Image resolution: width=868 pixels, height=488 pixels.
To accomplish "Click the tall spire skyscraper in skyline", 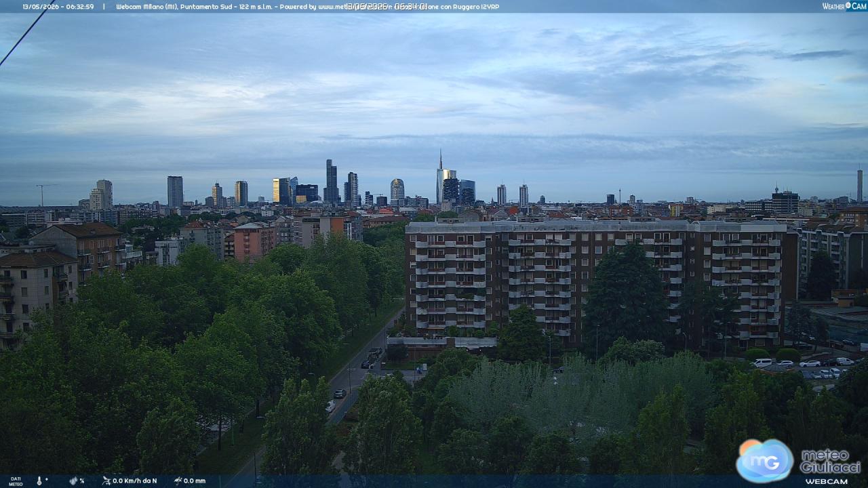I will click(440, 177).
